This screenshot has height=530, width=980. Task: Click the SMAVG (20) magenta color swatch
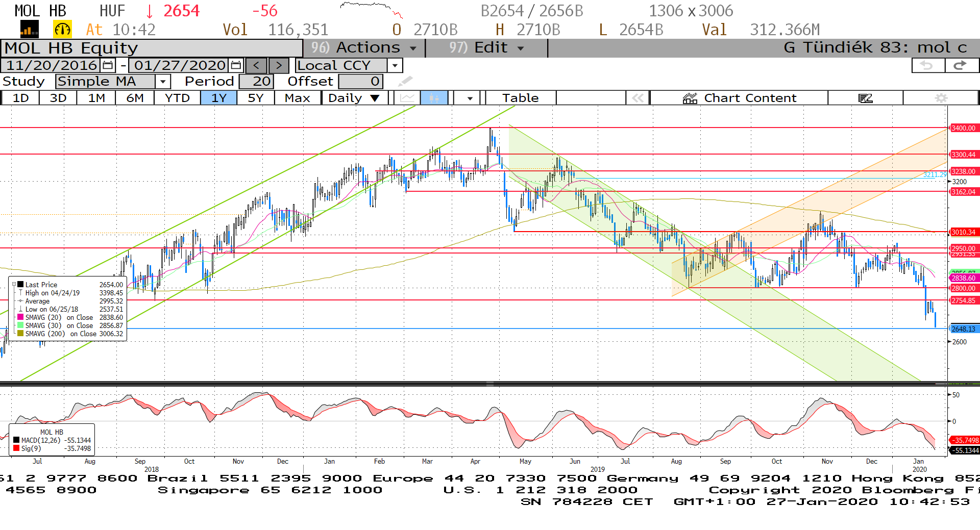(x=20, y=317)
